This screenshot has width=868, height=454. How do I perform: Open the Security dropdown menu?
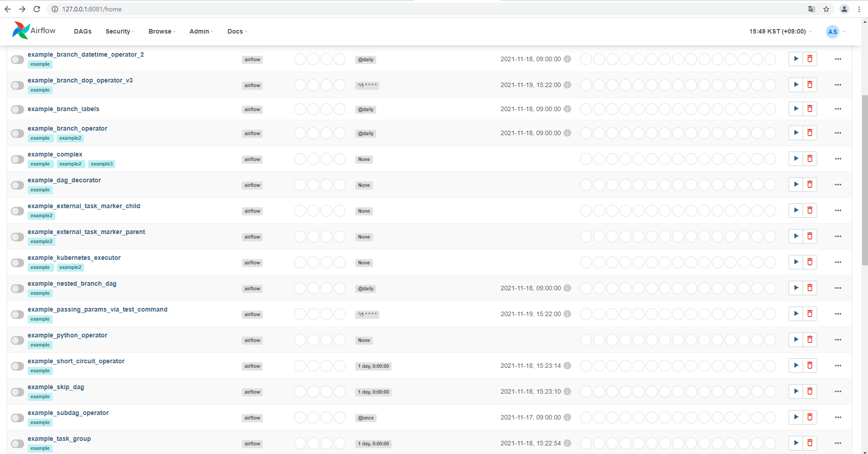pos(120,31)
